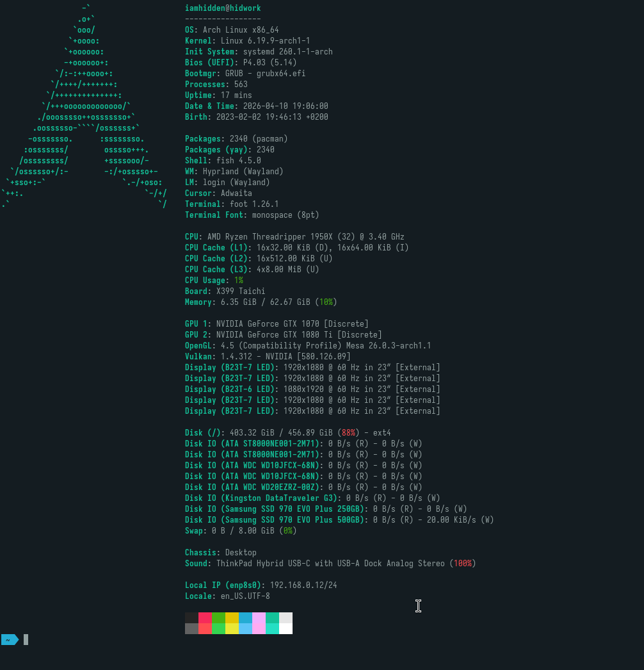Click the terminal cursor block at the prompt
The height and width of the screenshot is (670, 644).
point(26,639)
